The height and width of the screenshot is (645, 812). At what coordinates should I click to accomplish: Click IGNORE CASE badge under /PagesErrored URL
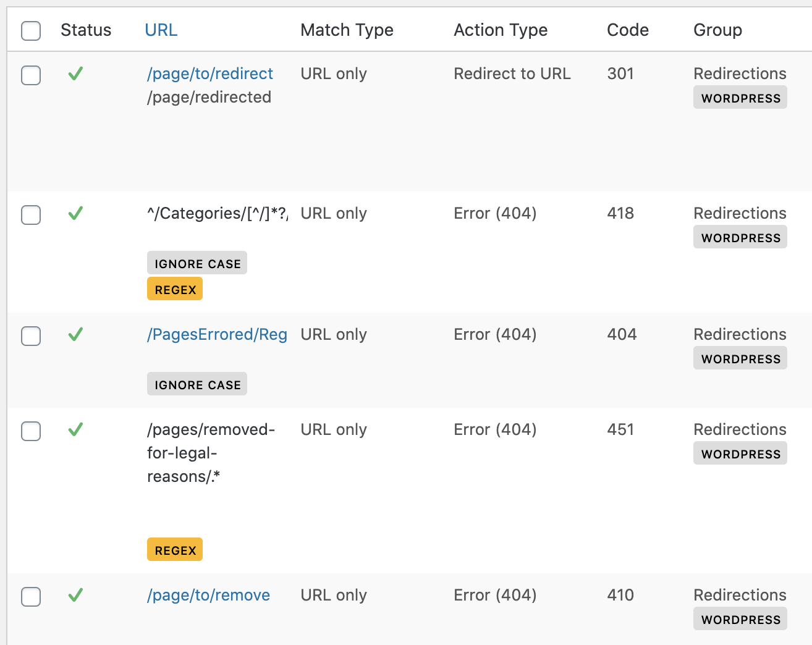[197, 384]
